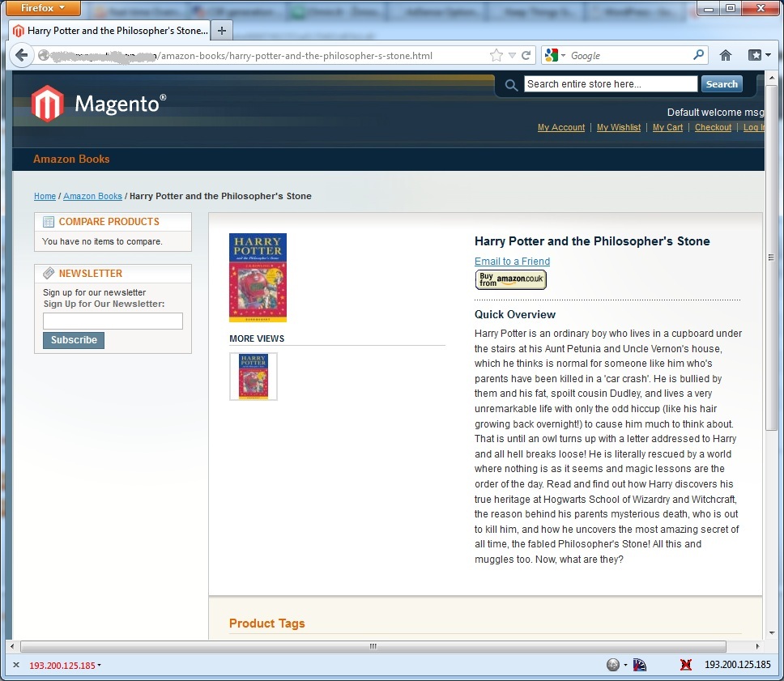Open the Amazon Books navigation menu item
This screenshot has width=784, height=681.
tap(71, 159)
